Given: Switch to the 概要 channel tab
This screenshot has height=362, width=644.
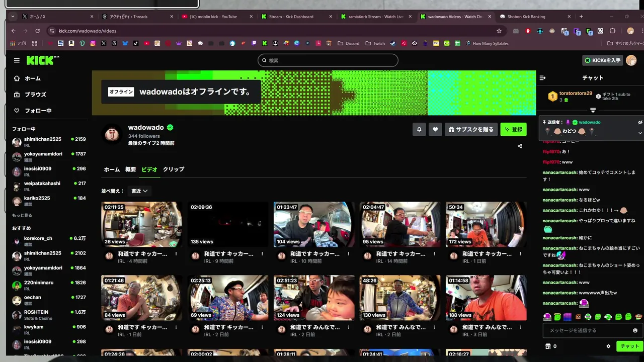Looking at the screenshot, I should pos(130,169).
